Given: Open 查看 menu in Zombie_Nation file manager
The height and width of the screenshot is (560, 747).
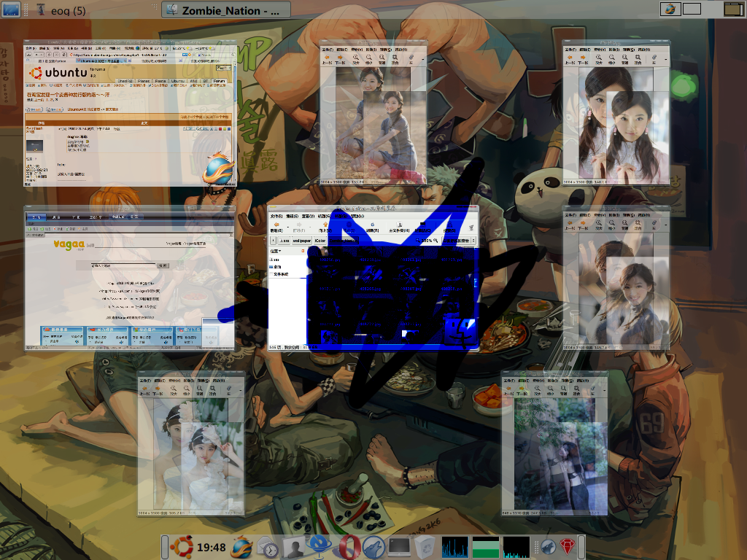Looking at the screenshot, I should (308, 216).
